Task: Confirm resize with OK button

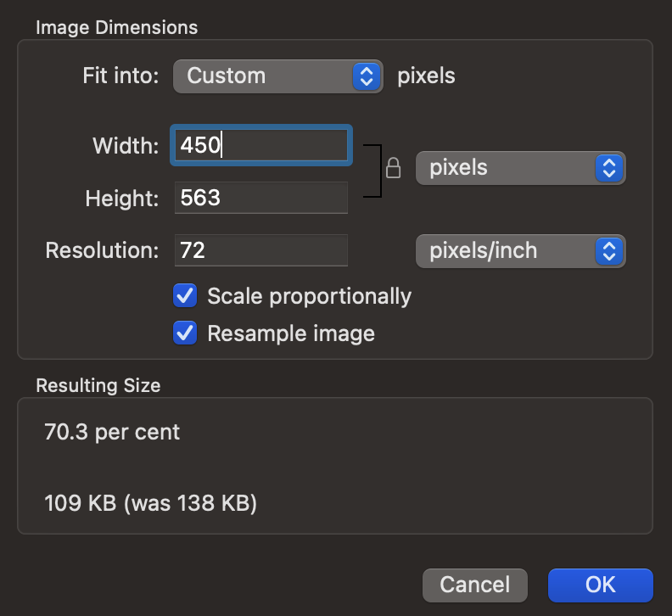Action: pos(601,585)
